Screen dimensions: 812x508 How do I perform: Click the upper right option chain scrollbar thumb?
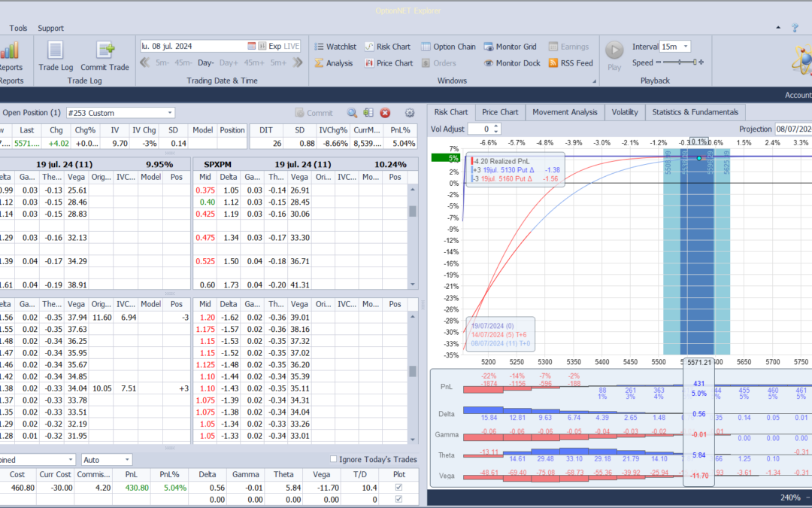point(413,211)
